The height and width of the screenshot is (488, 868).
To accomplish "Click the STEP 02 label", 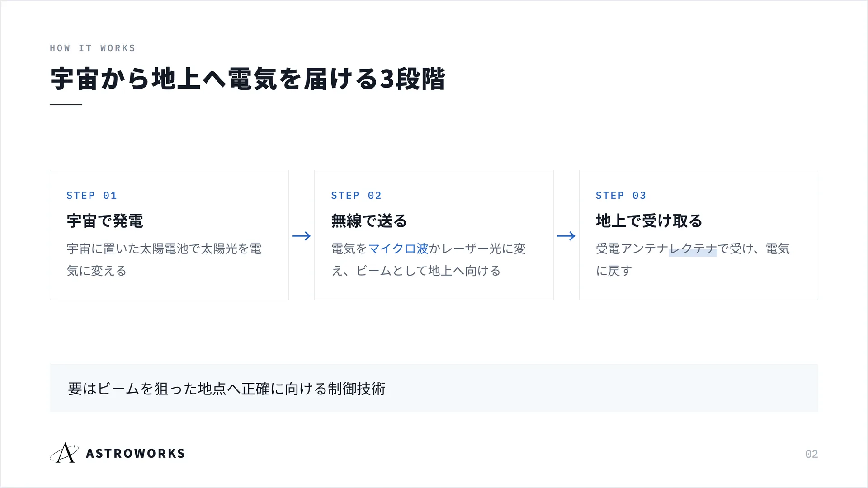I will pos(356,195).
